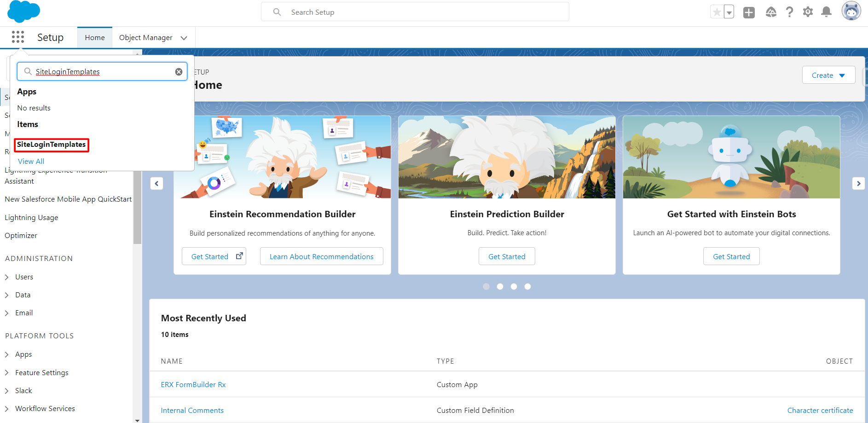Screen dimensions: 868x423
Task: Expand the Feature Settings section
Action: 7,373
